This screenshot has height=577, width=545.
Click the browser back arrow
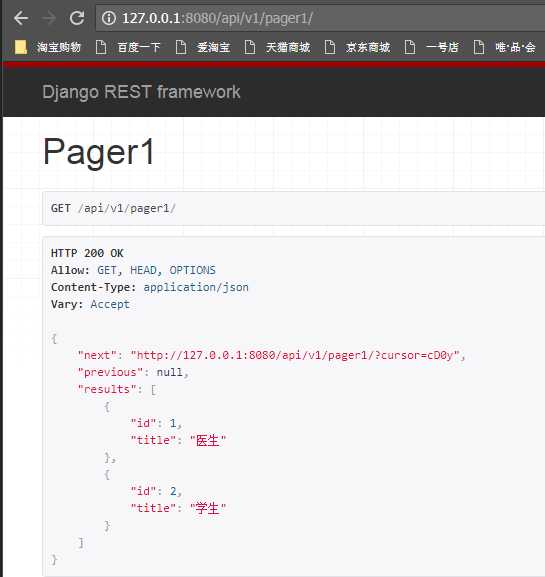pyautogui.click(x=21, y=18)
